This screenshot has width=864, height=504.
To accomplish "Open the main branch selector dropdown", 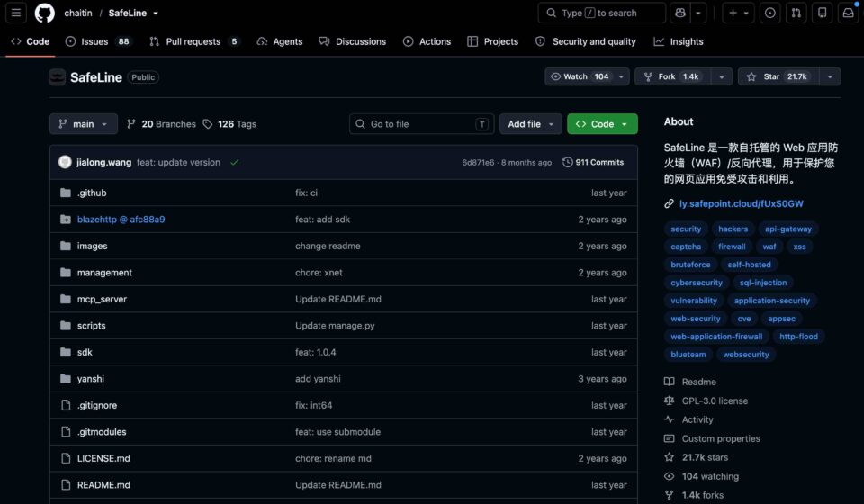I will [x=83, y=124].
